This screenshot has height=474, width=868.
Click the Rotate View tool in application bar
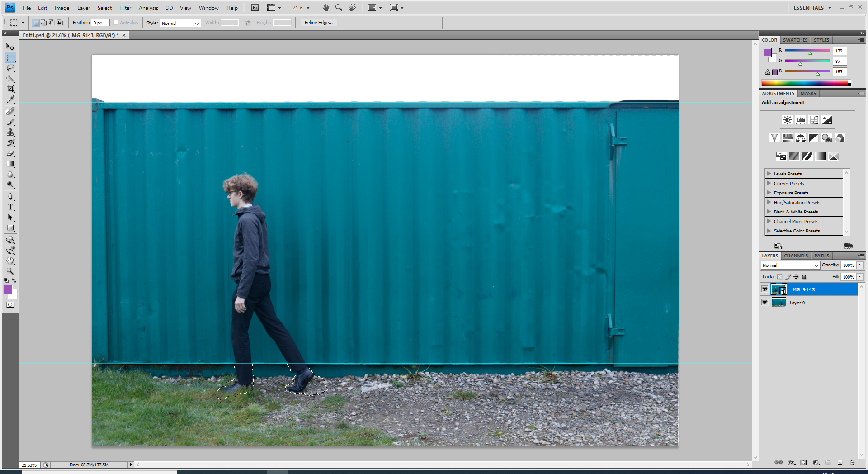click(353, 8)
